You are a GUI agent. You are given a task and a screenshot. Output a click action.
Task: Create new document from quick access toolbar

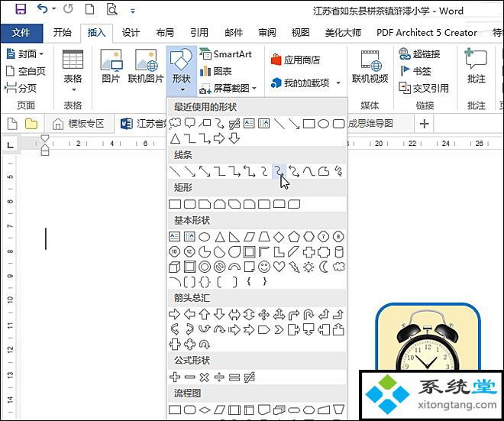pyautogui.click(x=89, y=9)
